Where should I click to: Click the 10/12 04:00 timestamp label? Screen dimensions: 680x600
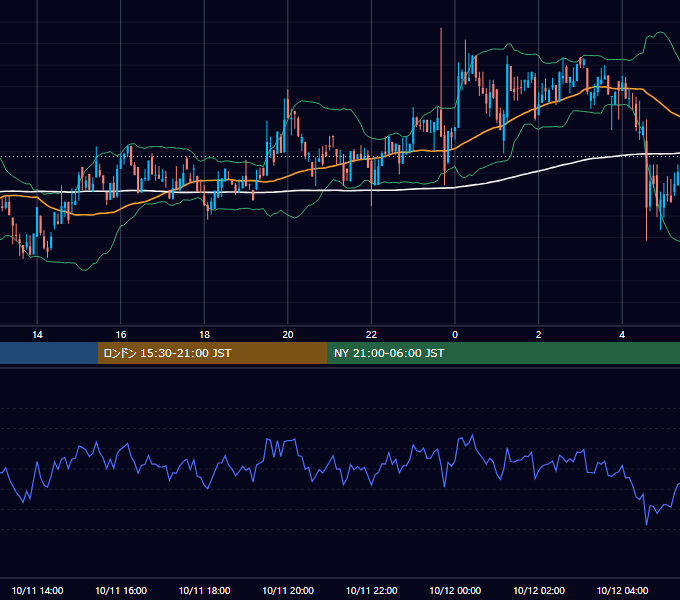click(x=622, y=590)
